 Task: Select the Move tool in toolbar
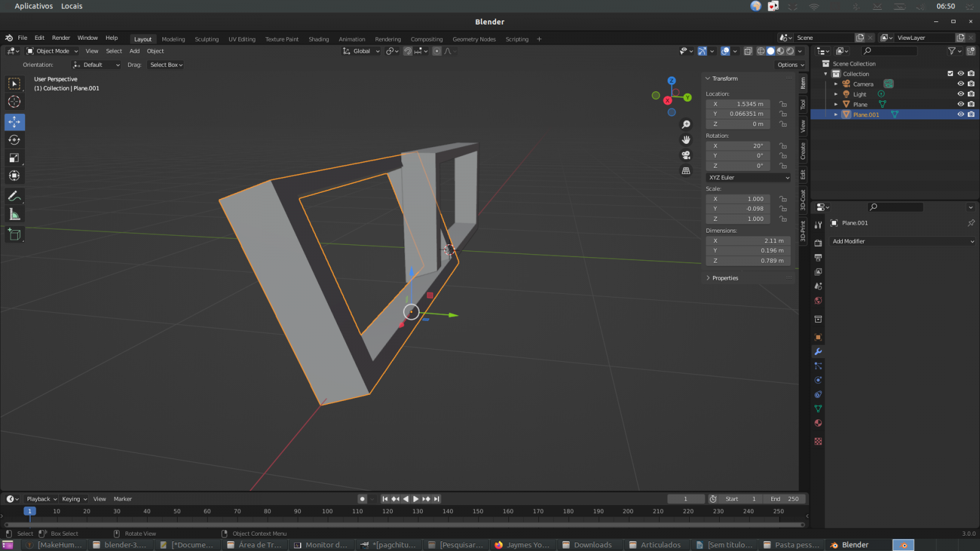[15, 122]
